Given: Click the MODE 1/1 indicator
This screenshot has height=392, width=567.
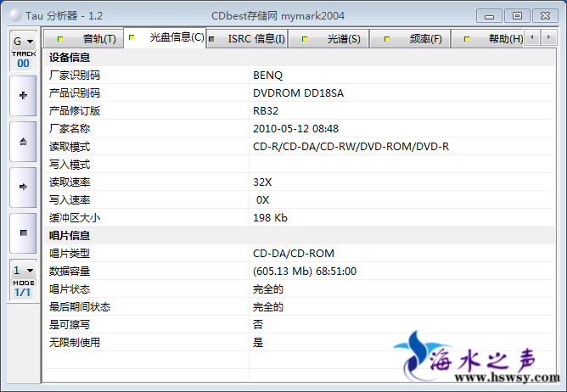Looking at the screenshot, I should [23, 289].
